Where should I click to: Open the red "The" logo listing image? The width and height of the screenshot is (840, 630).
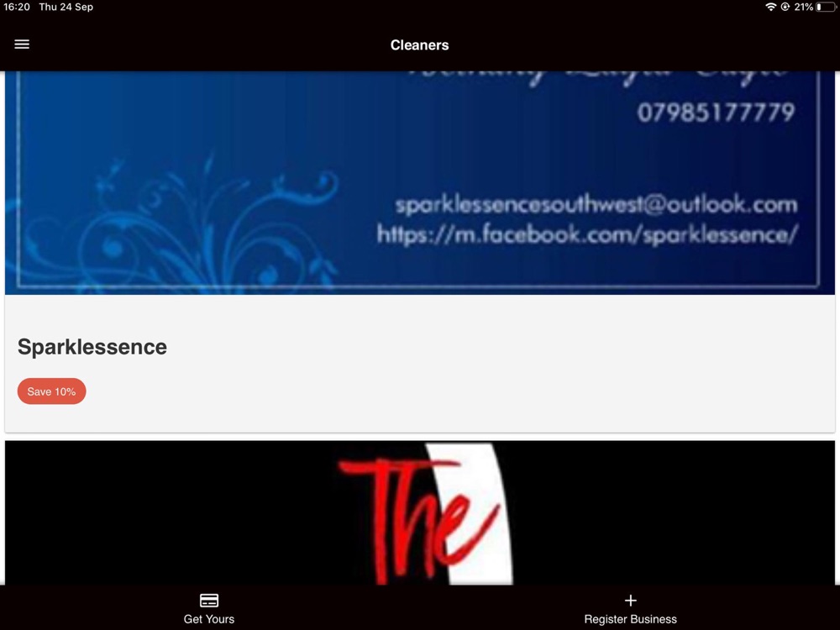coord(420,512)
